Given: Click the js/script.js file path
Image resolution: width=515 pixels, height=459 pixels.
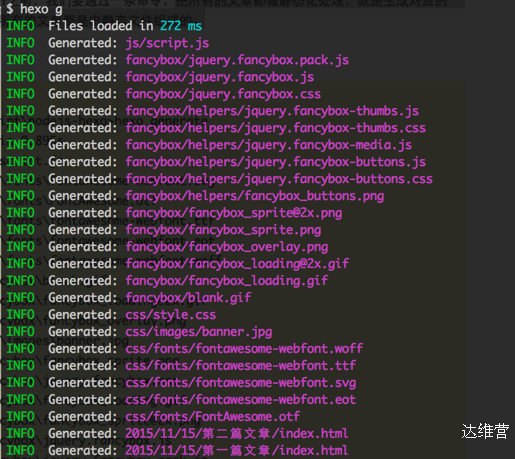Looking at the screenshot, I should tap(167, 43).
